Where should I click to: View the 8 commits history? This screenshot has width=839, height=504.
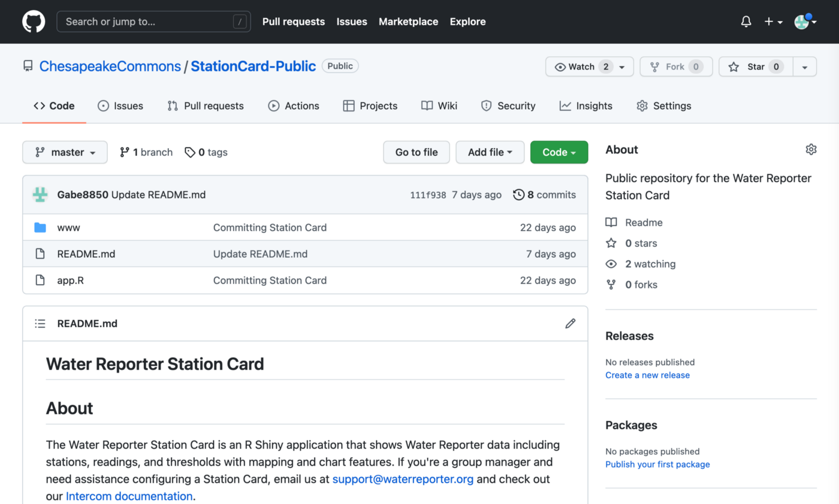coord(545,195)
